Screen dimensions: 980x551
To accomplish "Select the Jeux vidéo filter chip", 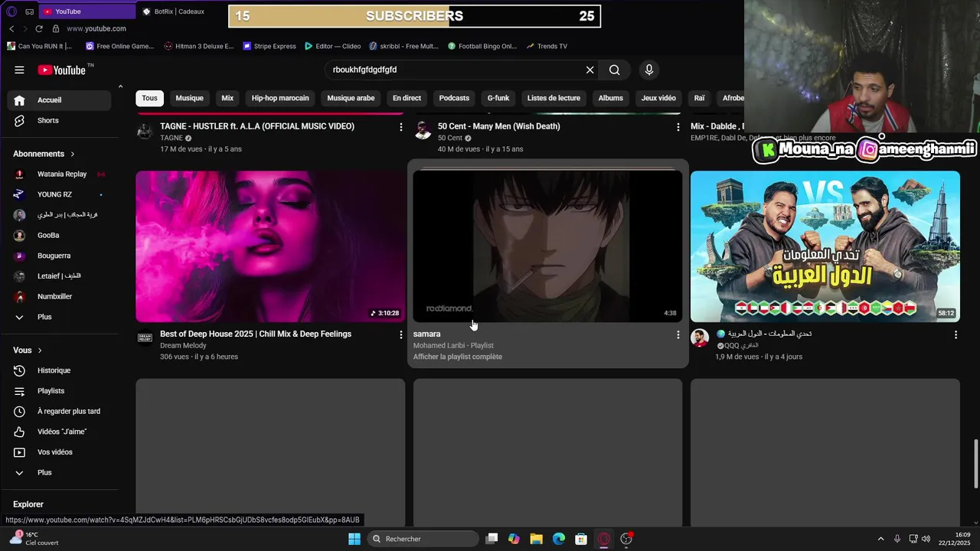I will pyautogui.click(x=658, y=98).
